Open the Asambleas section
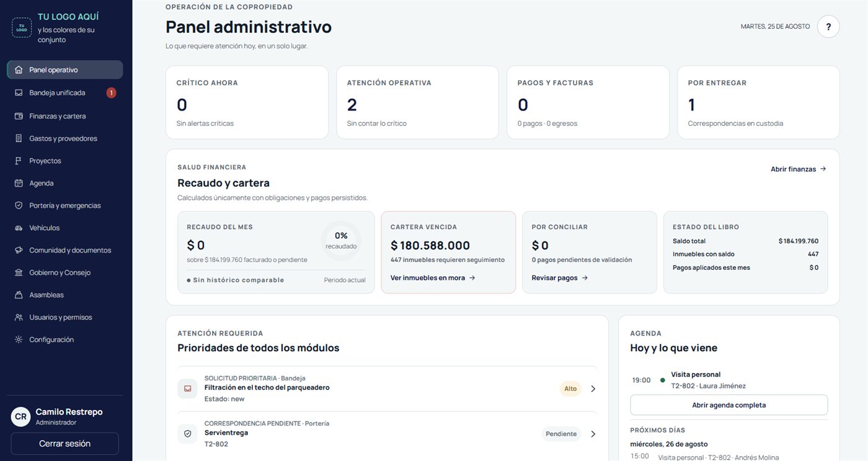The width and height of the screenshot is (868, 461). click(x=65, y=295)
